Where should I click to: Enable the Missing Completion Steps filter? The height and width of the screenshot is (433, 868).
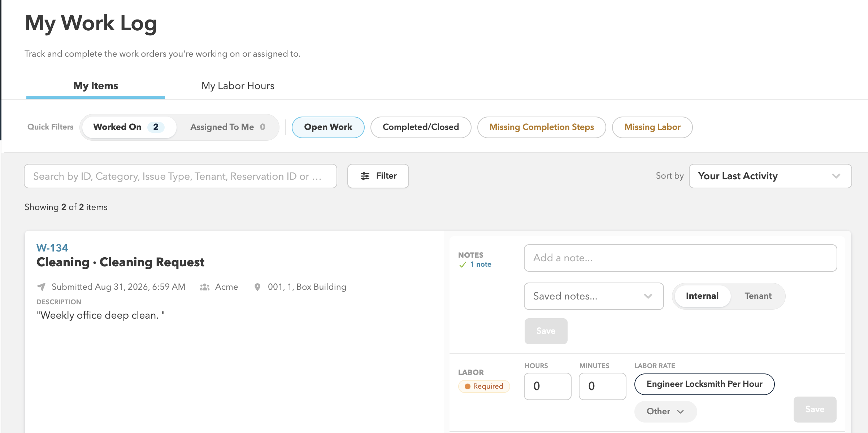click(542, 127)
